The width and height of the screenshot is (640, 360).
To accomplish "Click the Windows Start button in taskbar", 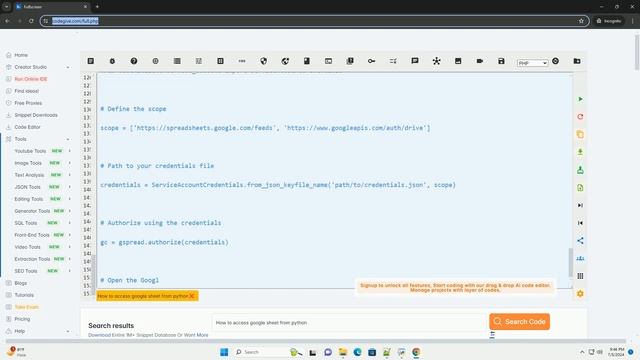I will [x=224, y=352].
